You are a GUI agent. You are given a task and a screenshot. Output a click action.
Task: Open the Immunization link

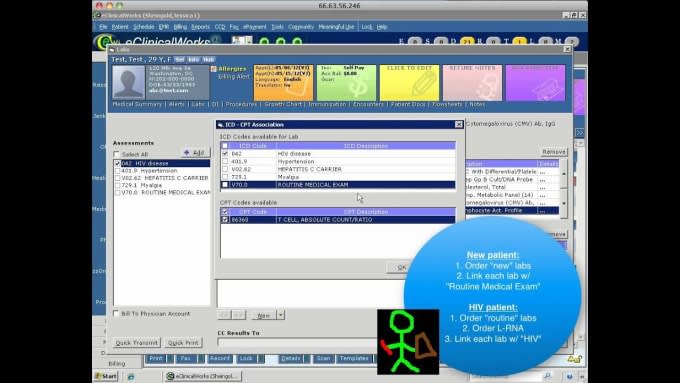[327, 105]
